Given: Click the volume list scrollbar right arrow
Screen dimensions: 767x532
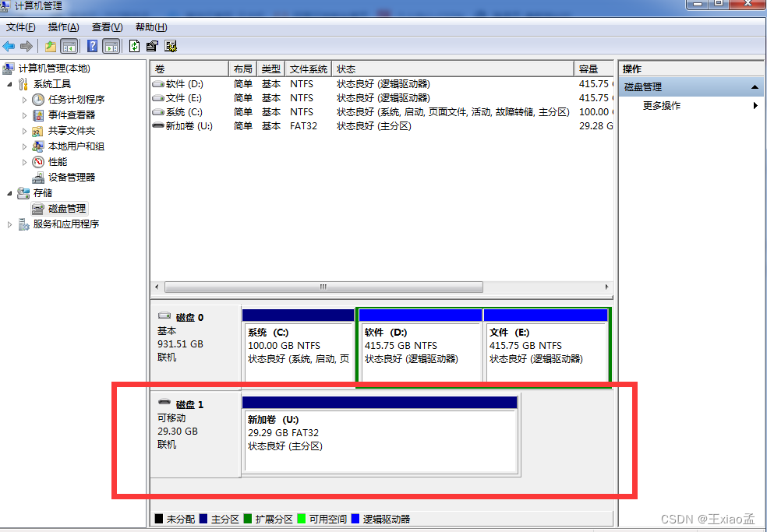Looking at the screenshot, I should (606, 287).
